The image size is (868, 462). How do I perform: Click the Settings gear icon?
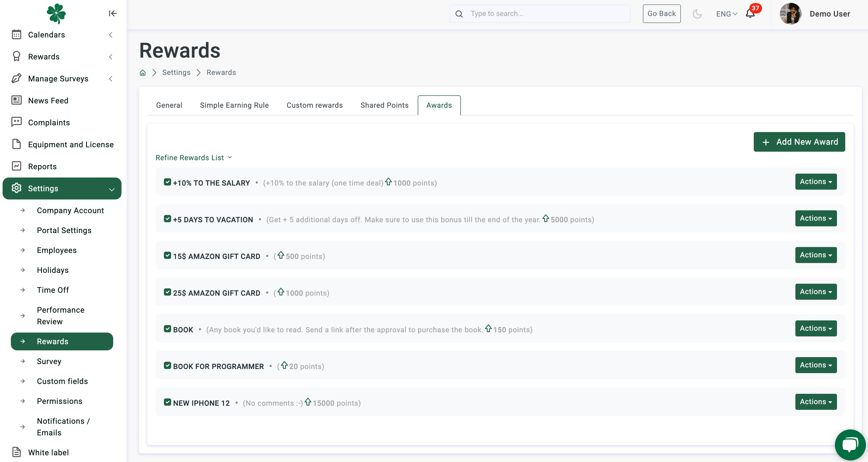point(17,188)
